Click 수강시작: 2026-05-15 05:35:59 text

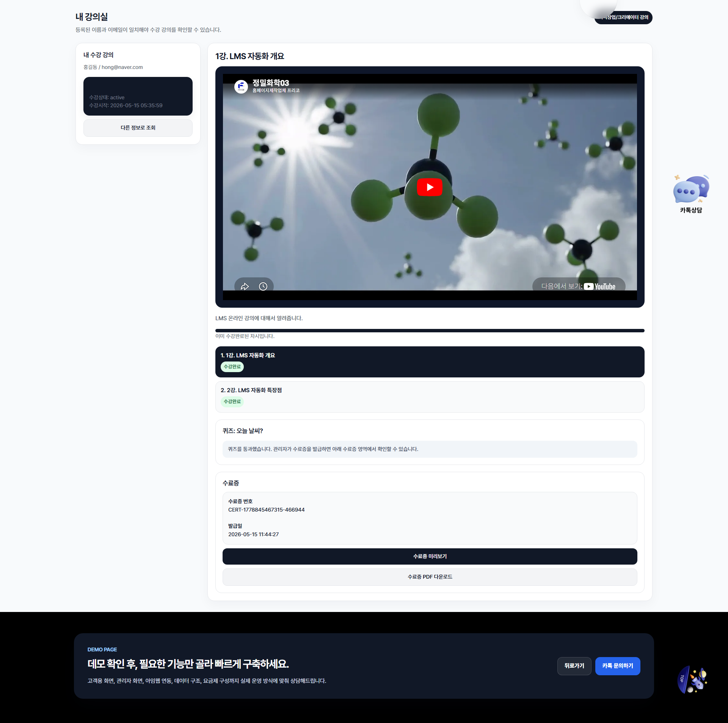126,105
